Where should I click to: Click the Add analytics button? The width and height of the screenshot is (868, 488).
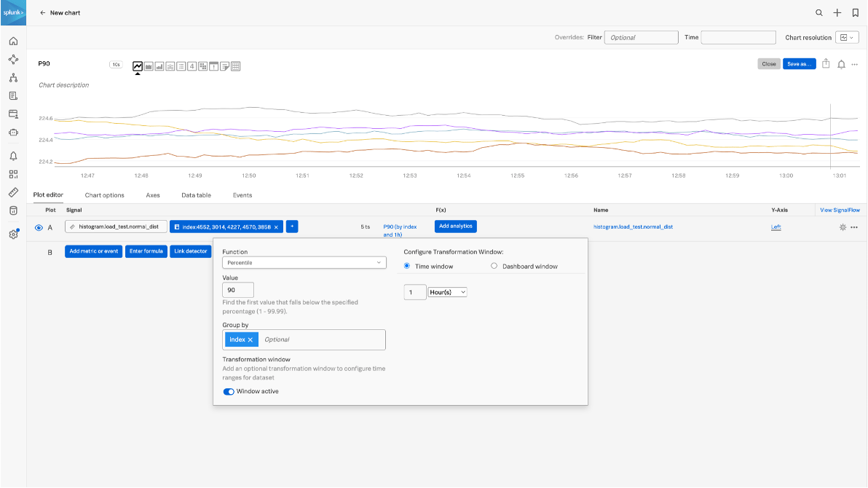[455, 227]
